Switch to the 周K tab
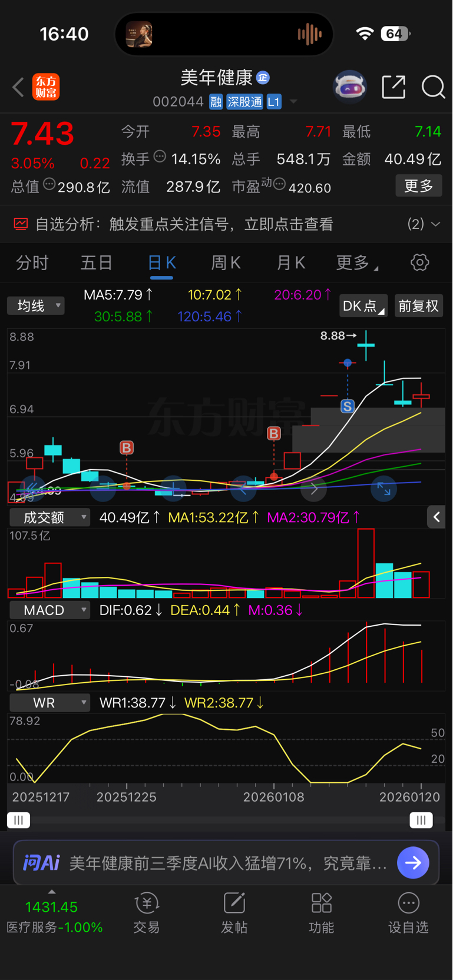Screen dimensions: 453x980 point(226,263)
